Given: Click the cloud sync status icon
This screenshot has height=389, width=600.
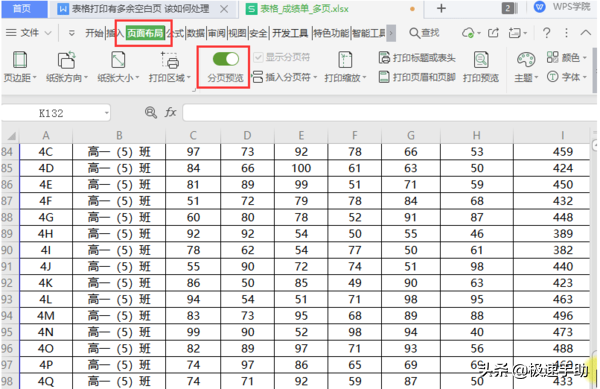Looking at the screenshot, I should click(468, 33).
